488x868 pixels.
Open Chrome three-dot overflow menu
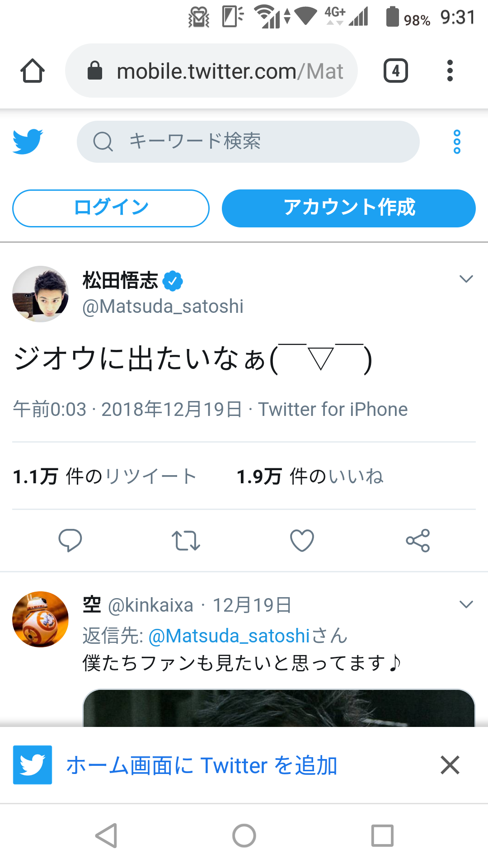click(450, 71)
